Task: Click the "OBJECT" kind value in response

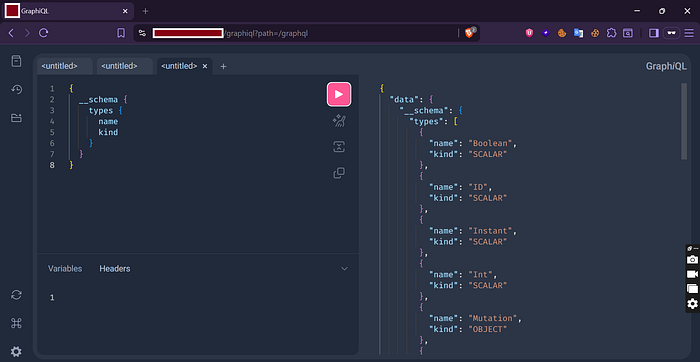Action: pos(488,329)
